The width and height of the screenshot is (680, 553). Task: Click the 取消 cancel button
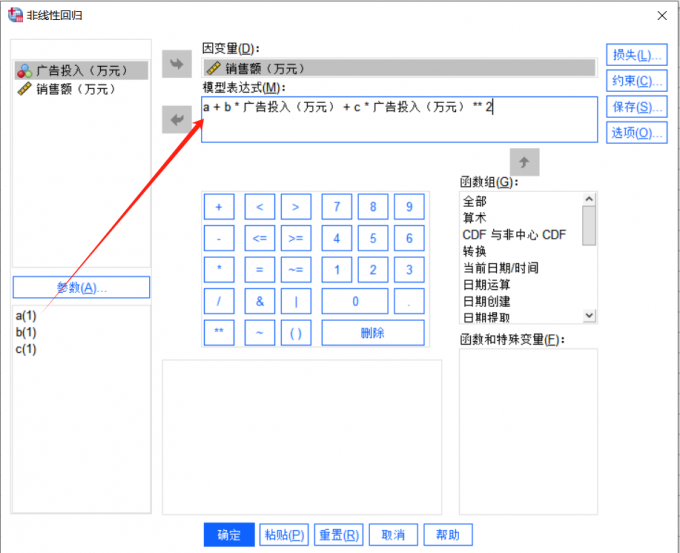393,535
